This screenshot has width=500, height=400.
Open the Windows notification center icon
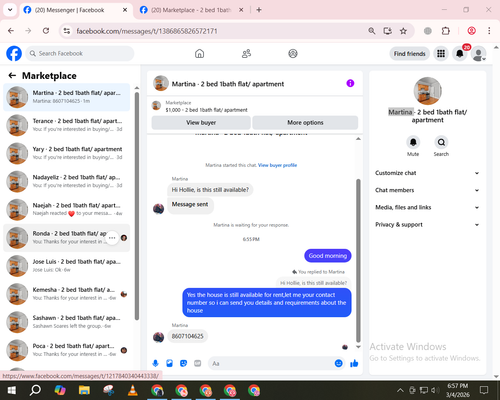pos(484,390)
